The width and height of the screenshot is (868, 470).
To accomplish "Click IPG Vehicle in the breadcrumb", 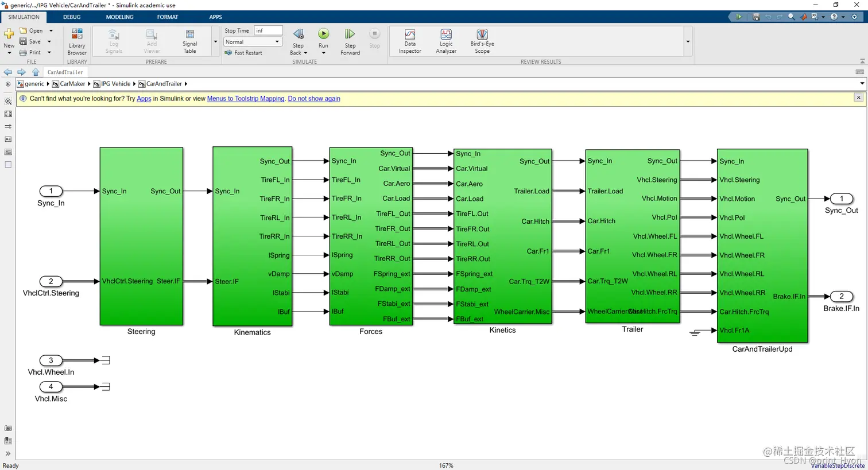I will pyautogui.click(x=116, y=84).
